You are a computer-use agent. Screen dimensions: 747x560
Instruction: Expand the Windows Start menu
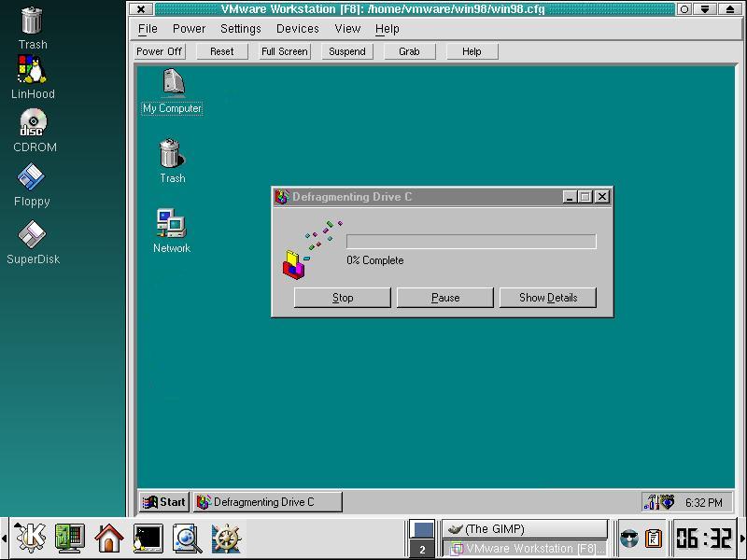pyautogui.click(x=164, y=502)
